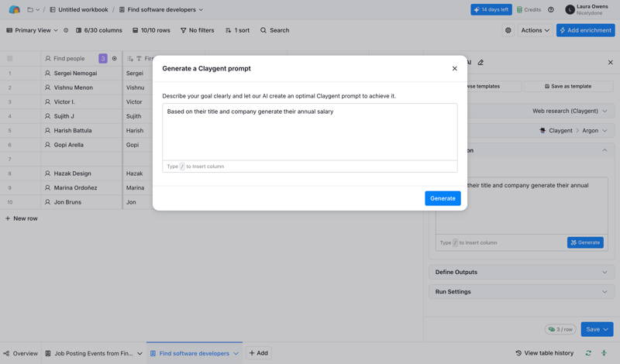
Task: Select the Sujith J row cell
Action: (x=81, y=116)
